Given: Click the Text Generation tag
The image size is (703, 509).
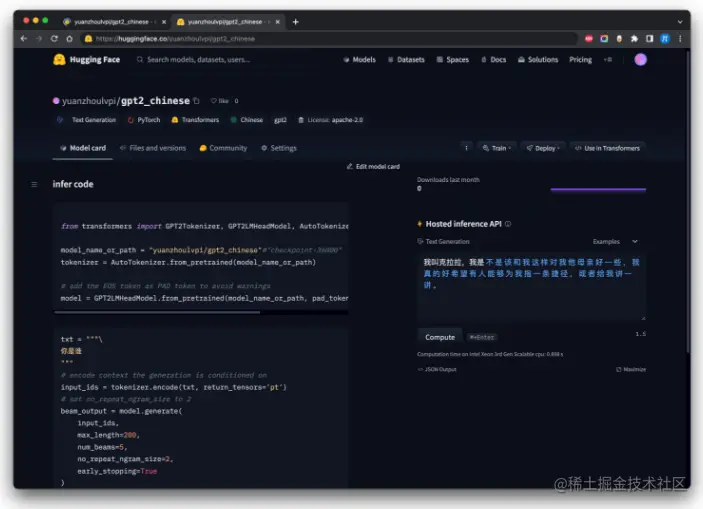Looking at the screenshot, I should tap(87, 120).
